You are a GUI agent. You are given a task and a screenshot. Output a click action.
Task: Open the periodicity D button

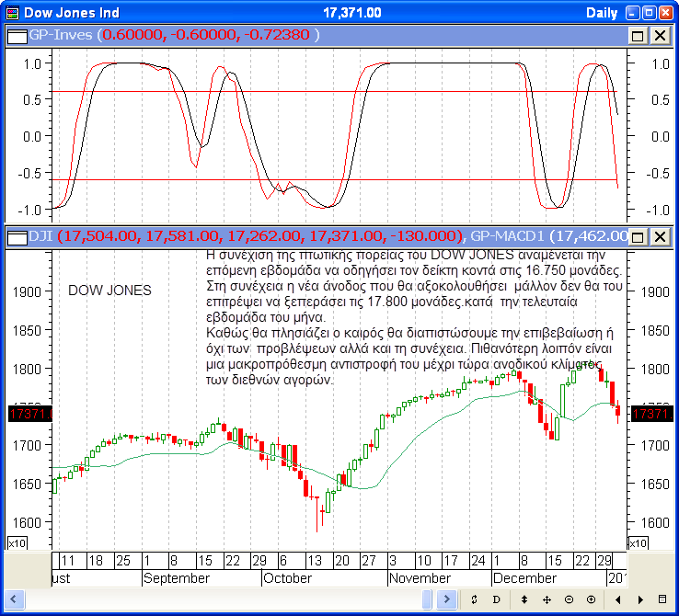point(496,599)
